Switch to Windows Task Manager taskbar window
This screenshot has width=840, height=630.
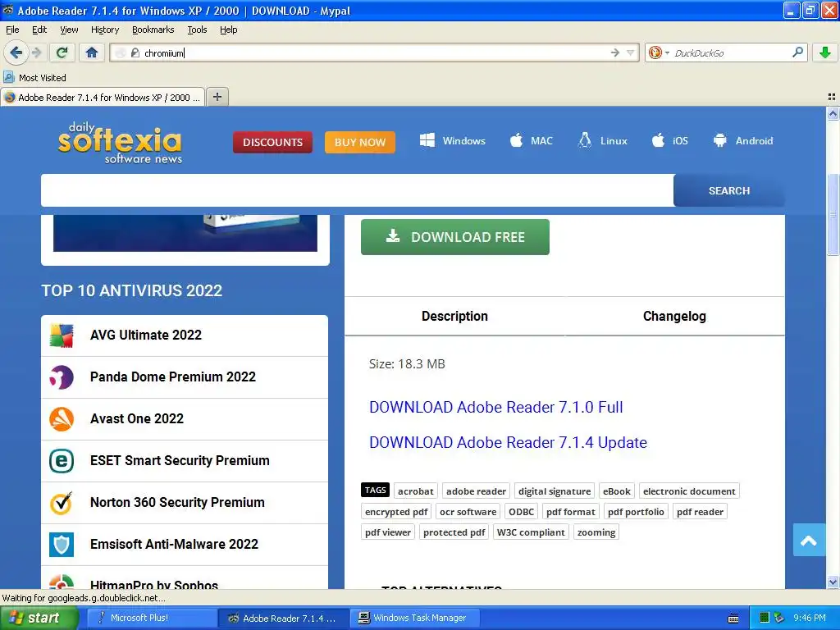[415, 618]
